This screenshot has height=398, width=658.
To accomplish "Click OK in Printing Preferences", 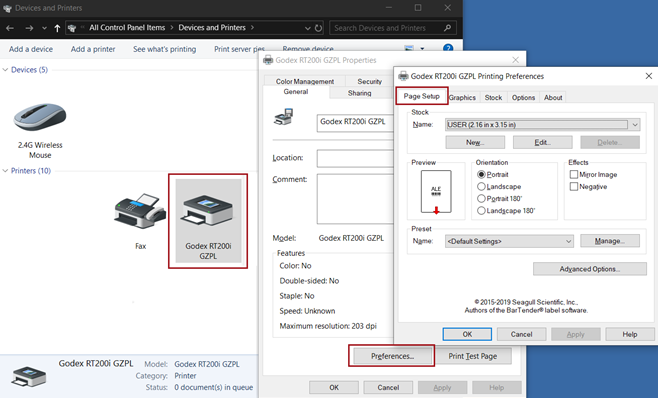I will [x=467, y=334].
